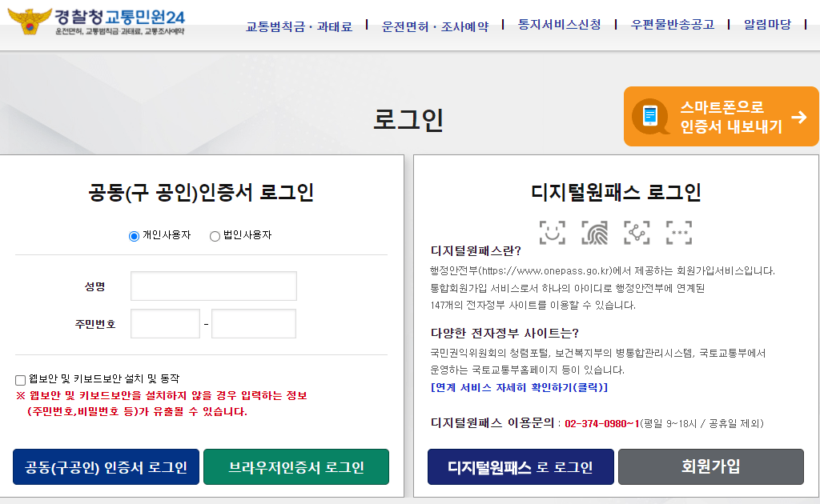Check 웹보안 및 키보드보안 설치 checkbox
The image size is (820, 504).
[x=20, y=380]
